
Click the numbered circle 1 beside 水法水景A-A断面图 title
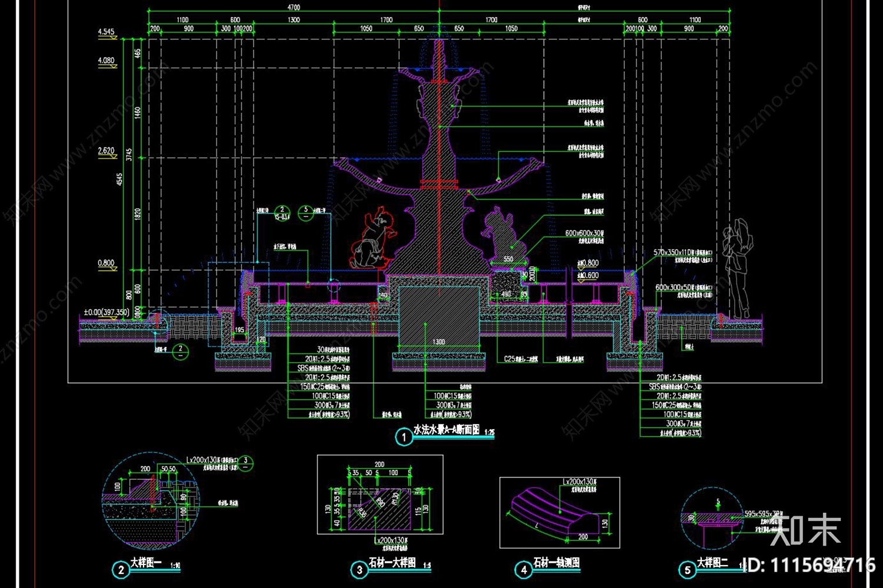click(x=404, y=437)
